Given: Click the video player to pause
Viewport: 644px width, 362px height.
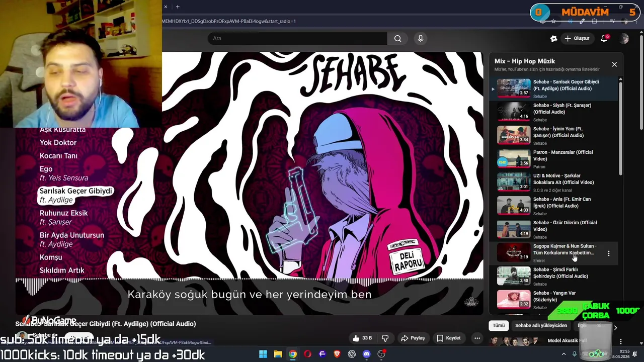Looking at the screenshot, I should [x=249, y=184].
